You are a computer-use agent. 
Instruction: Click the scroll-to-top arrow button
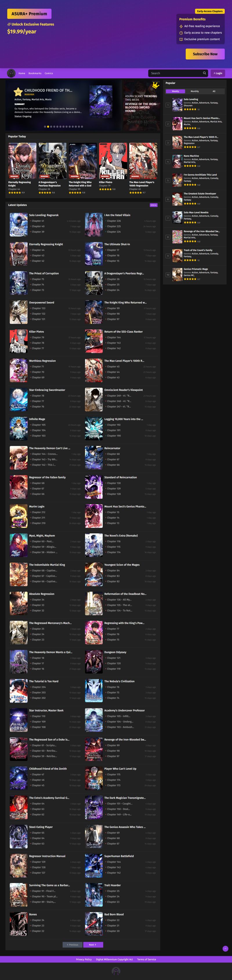click(225, 948)
